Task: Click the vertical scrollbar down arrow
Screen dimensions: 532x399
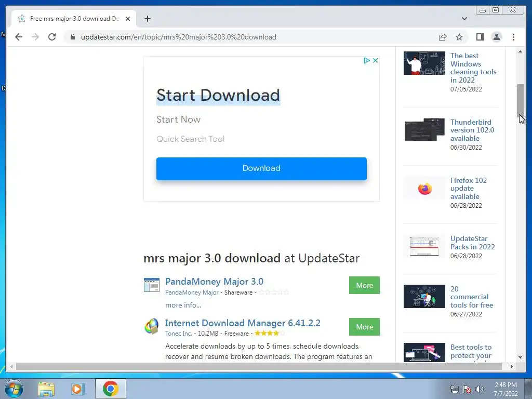Action: tap(520, 357)
